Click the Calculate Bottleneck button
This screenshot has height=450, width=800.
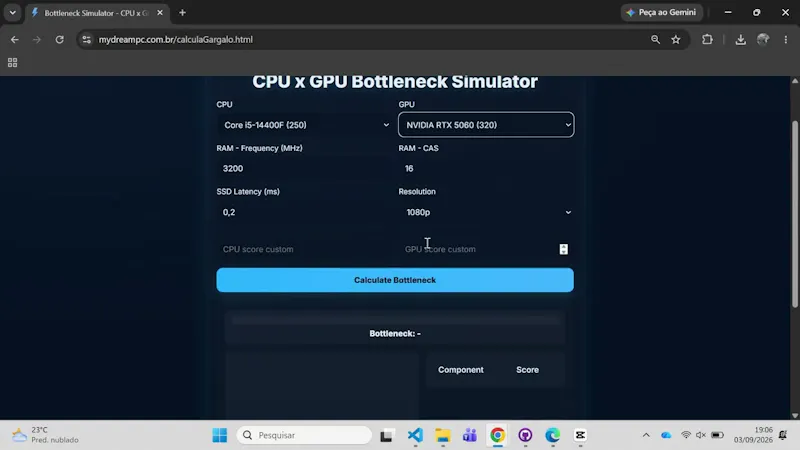[395, 280]
